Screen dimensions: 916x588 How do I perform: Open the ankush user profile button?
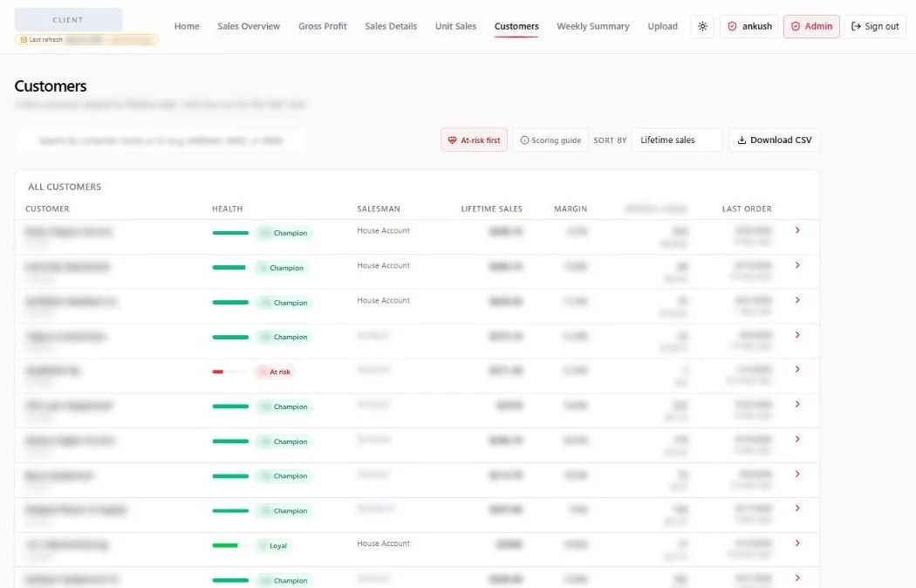click(x=749, y=26)
